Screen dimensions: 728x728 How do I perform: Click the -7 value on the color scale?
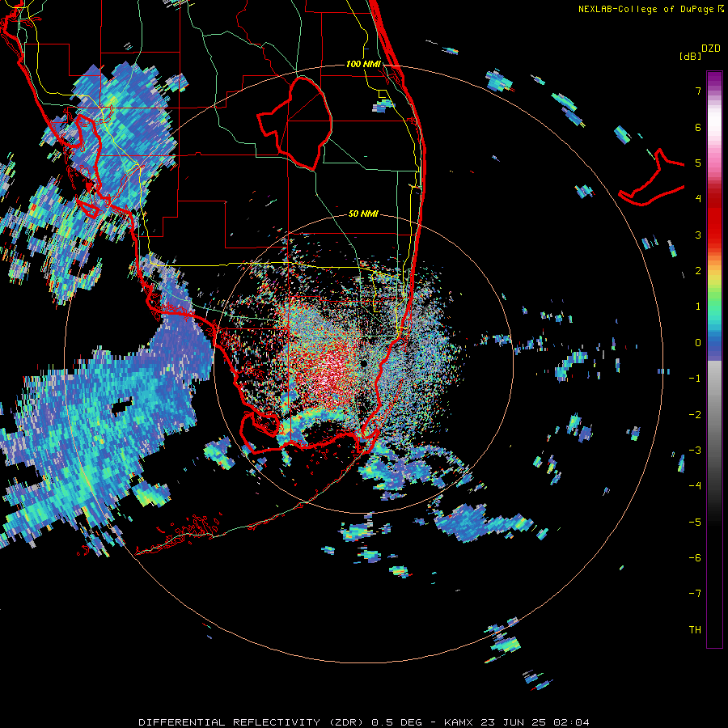pyautogui.click(x=695, y=594)
